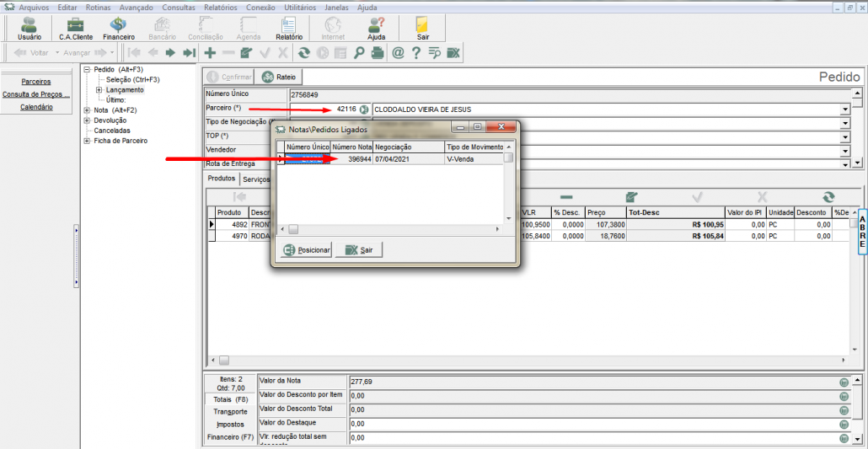Click the green plus add-record icon
The height and width of the screenshot is (449, 868).
tap(210, 53)
